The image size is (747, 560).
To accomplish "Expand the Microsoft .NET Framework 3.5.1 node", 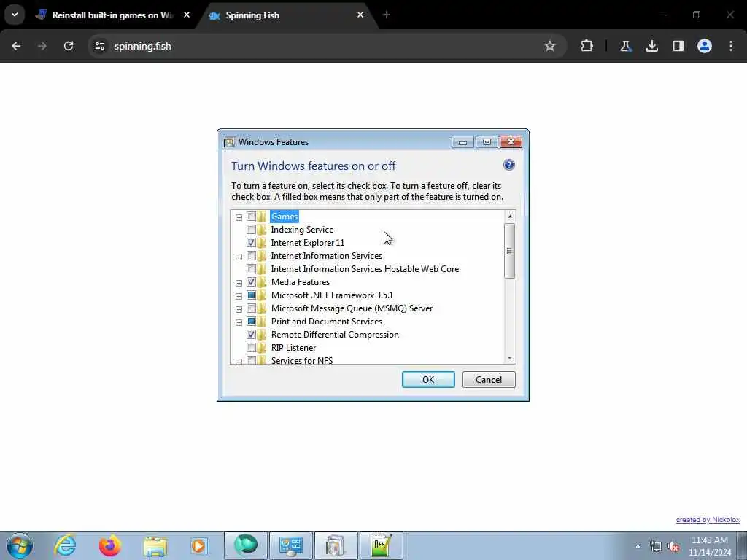I will click(x=239, y=296).
